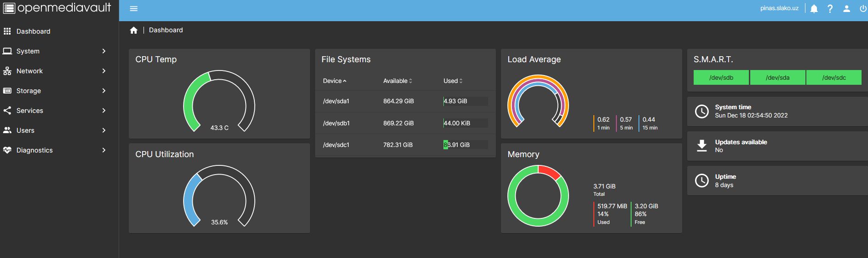868x258 pixels.
Task: Select the /dev/sda1 file system row
Action: coord(405,101)
